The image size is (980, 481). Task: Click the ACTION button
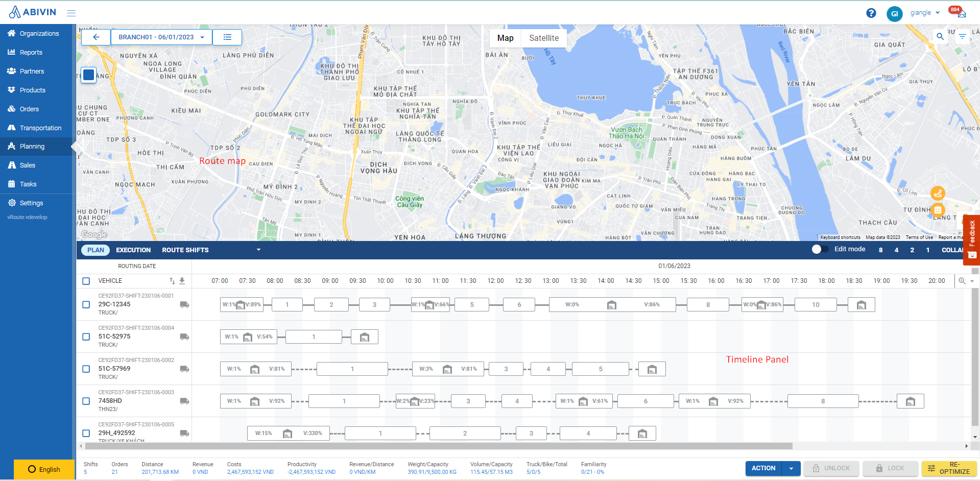(x=763, y=468)
